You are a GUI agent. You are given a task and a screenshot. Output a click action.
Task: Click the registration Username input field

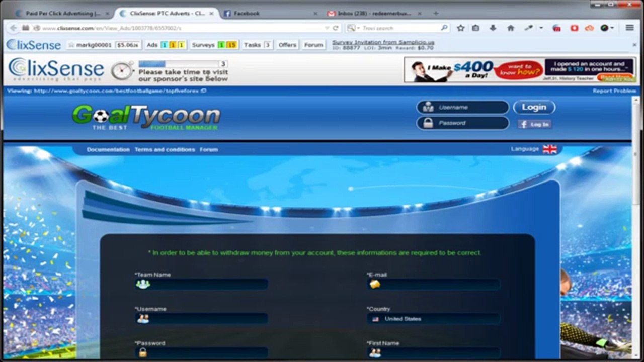[201, 319]
